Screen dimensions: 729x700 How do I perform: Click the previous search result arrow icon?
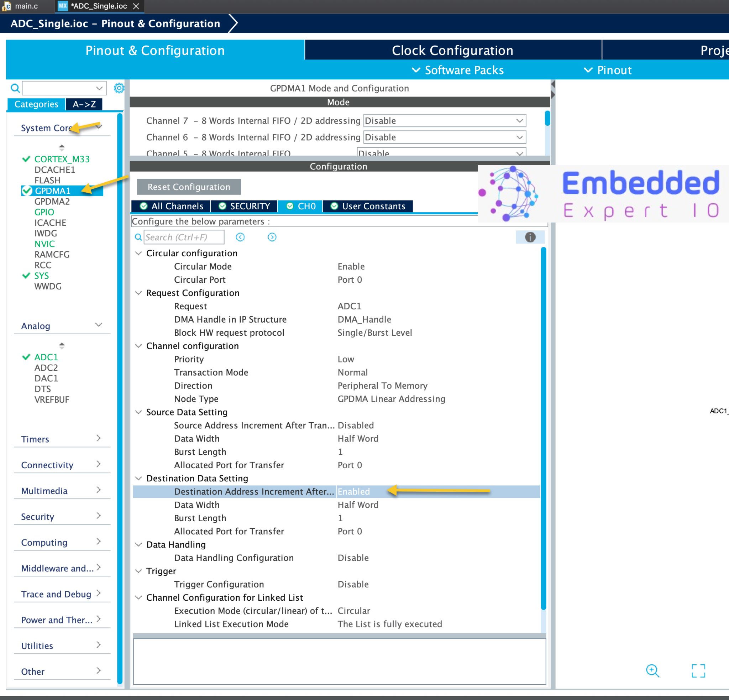point(240,237)
